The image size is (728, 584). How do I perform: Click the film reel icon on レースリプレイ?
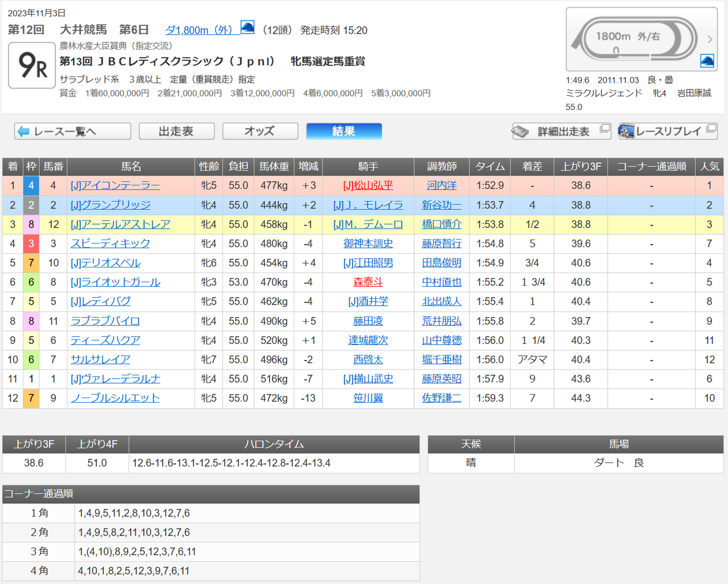[x=626, y=132]
